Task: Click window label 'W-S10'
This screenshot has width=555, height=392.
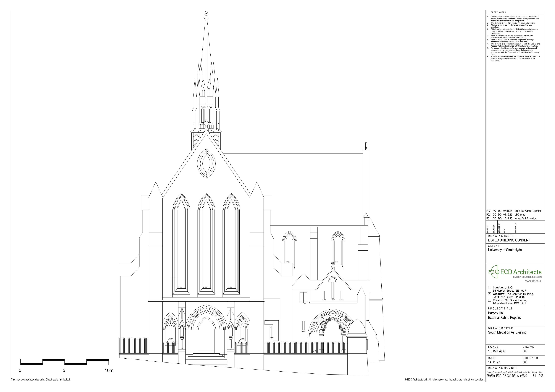Action: coord(288,262)
